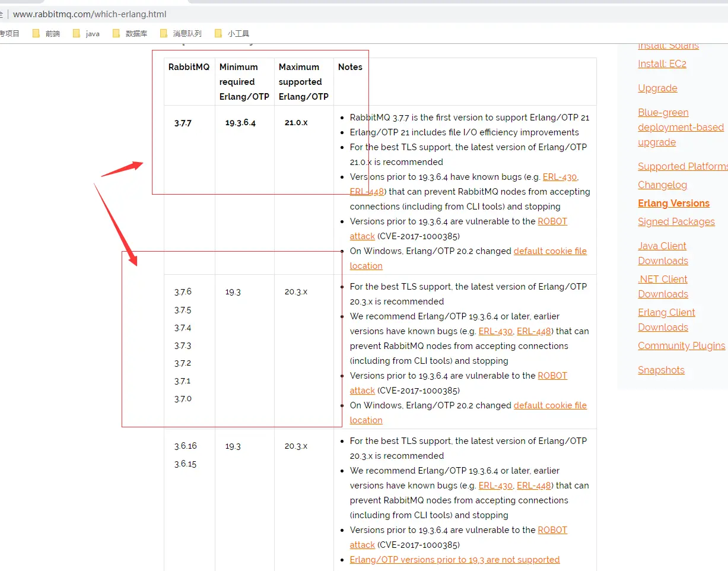Follow ERL-430 link in the 3.7.7 notes
The width and height of the screenshot is (728, 571).
559,177
